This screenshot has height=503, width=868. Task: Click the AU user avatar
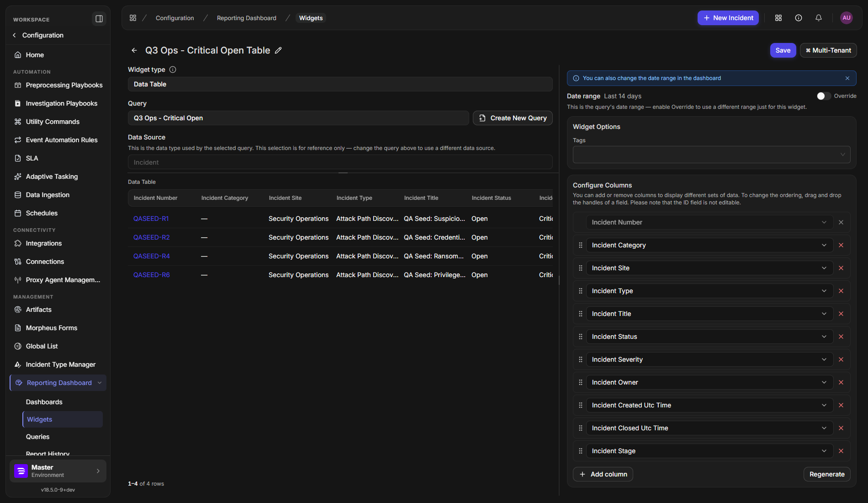coord(847,18)
